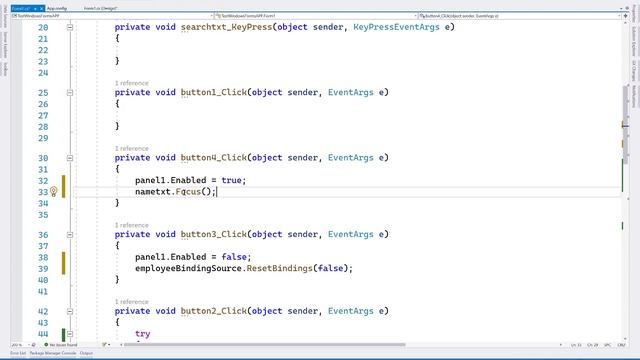The height and width of the screenshot is (360, 640).
Task: Open the Solution Explorer side tab
Action: [x=634, y=43]
